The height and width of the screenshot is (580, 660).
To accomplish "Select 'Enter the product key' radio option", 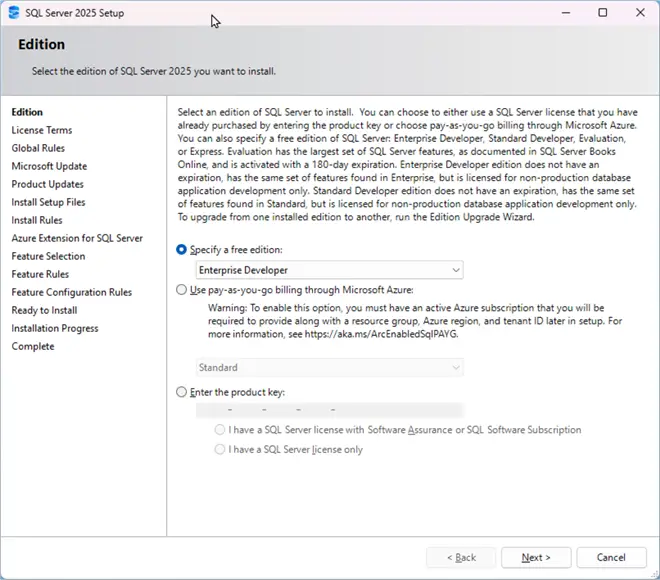I will coord(181,392).
